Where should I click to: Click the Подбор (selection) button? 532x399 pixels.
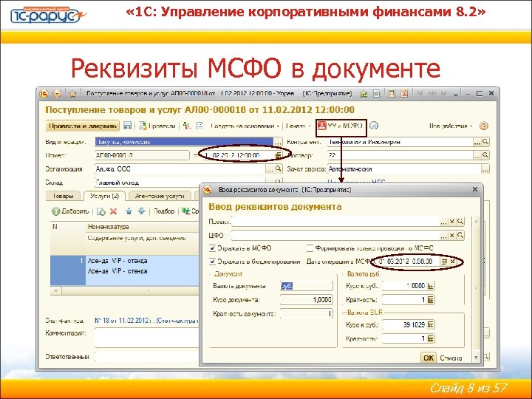tap(164, 211)
